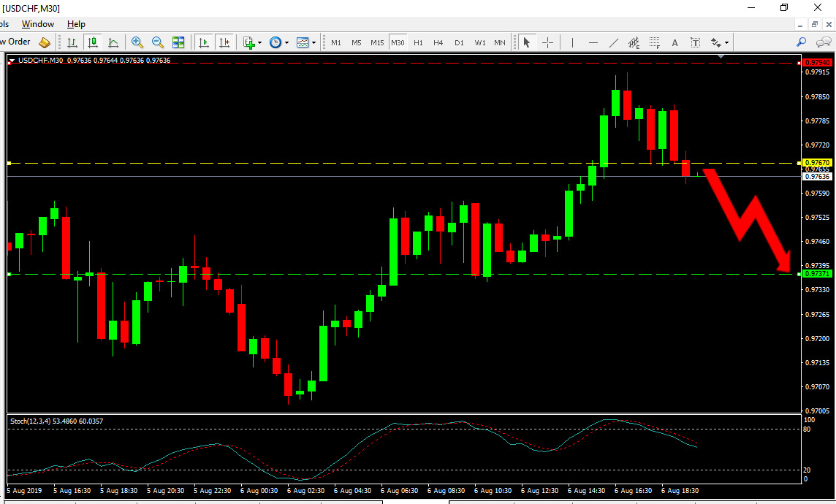Screen dimensions: 836x504
Task: Select the text label tool
Action: pyautogui.click(x=695, y=42)
